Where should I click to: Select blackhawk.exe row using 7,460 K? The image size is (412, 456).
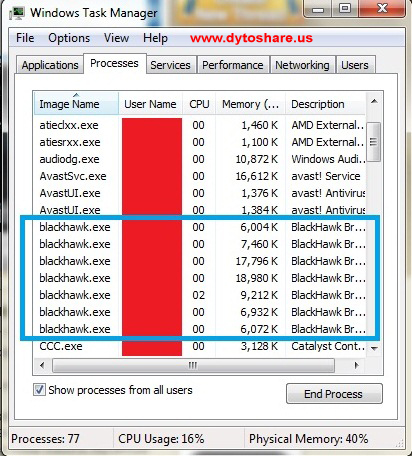tap(200, 244)
